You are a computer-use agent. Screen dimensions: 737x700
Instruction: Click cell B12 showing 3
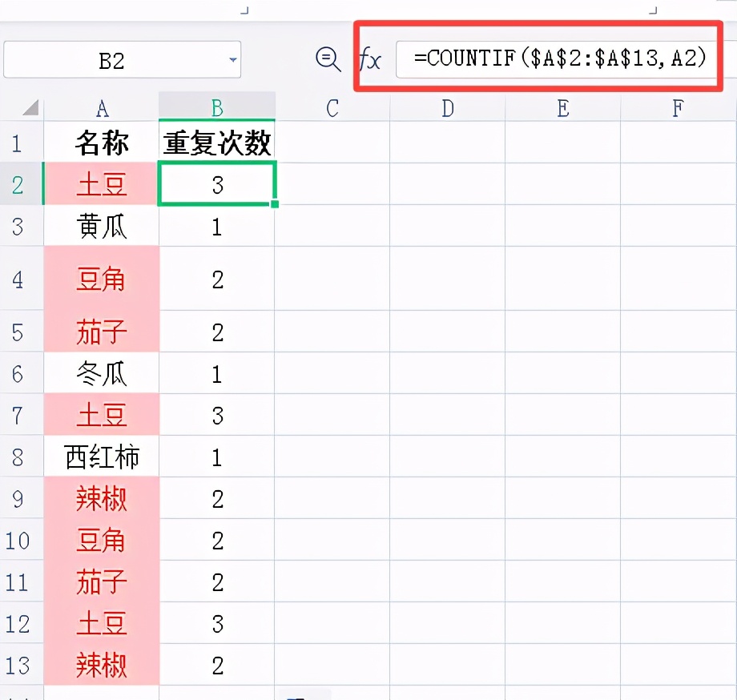(216, 623)
